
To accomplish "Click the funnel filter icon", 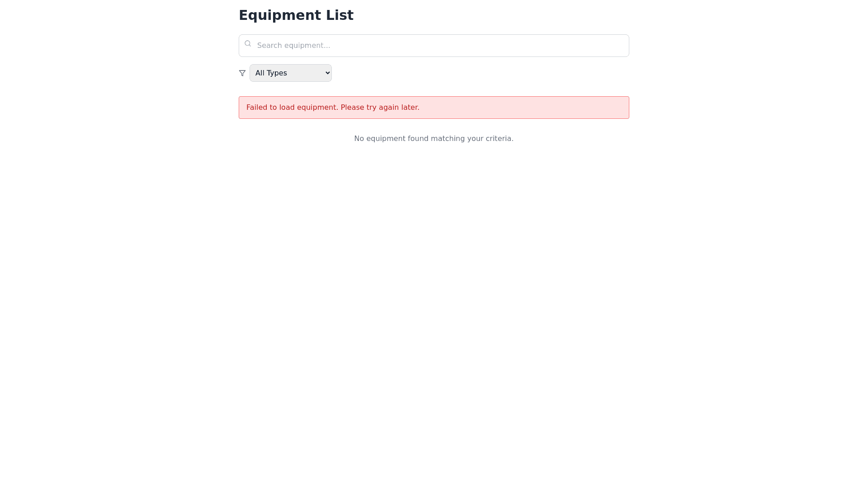I will tap(242, 73).
